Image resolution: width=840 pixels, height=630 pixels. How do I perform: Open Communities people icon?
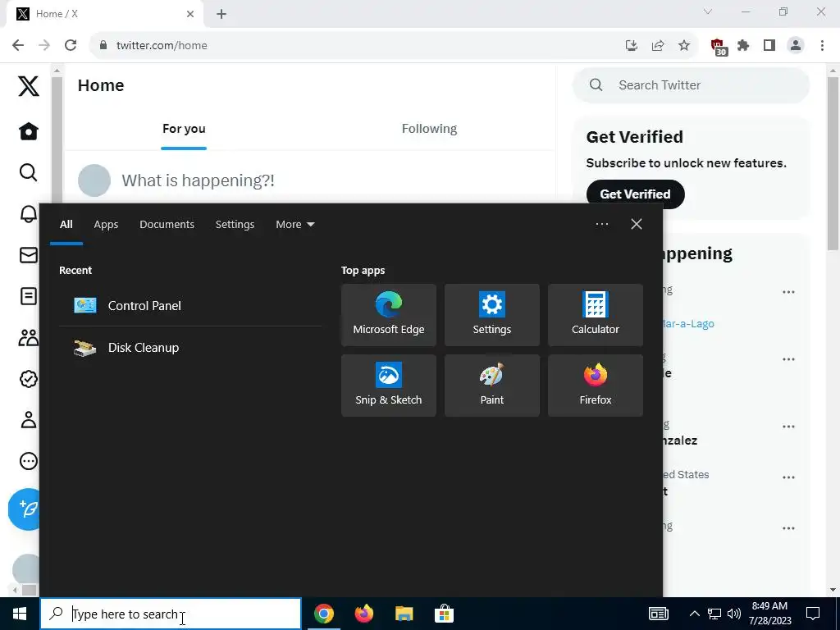click(29, 337)
